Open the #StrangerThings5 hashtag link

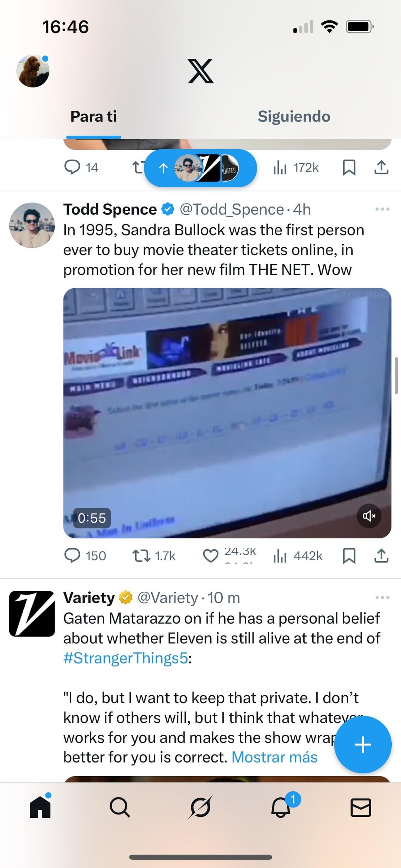(x=126, y=658)
